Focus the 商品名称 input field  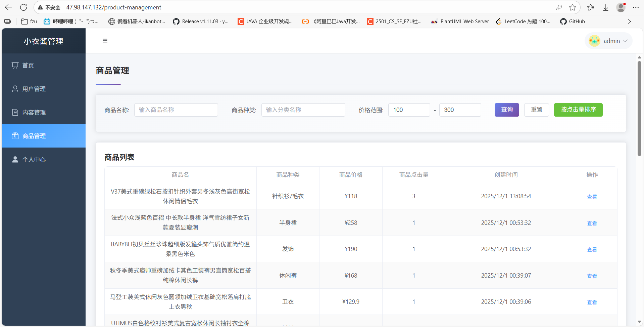click(176, 110)
